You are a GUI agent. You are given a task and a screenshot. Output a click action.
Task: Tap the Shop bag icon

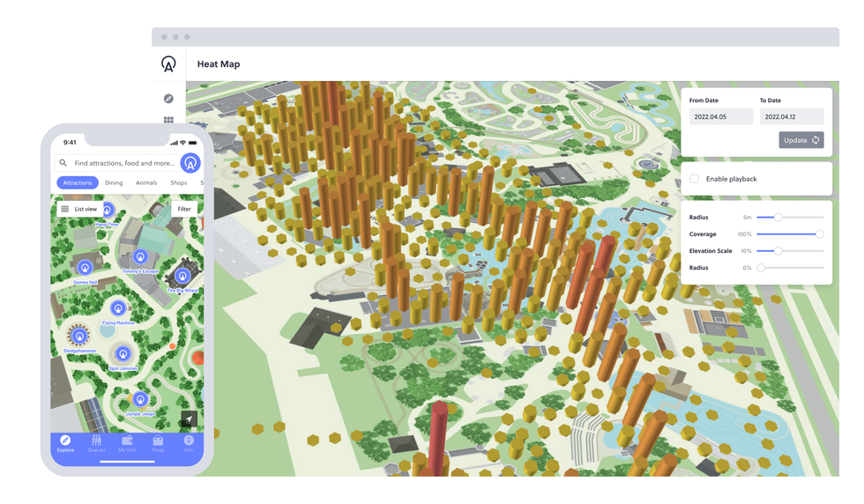[158, 443]
